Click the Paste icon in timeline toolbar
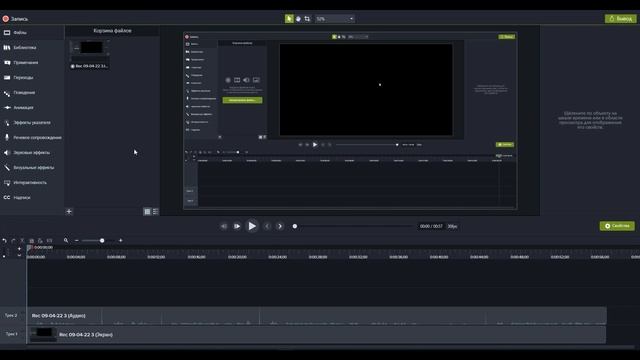 point(40,241)
